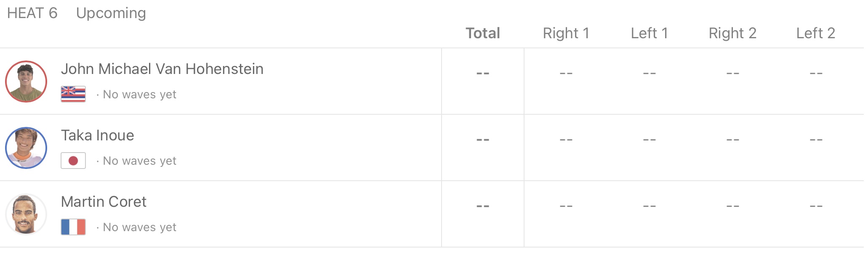
Task: Click Taka Inoue's Total score cell
Action: click(483, 140)
